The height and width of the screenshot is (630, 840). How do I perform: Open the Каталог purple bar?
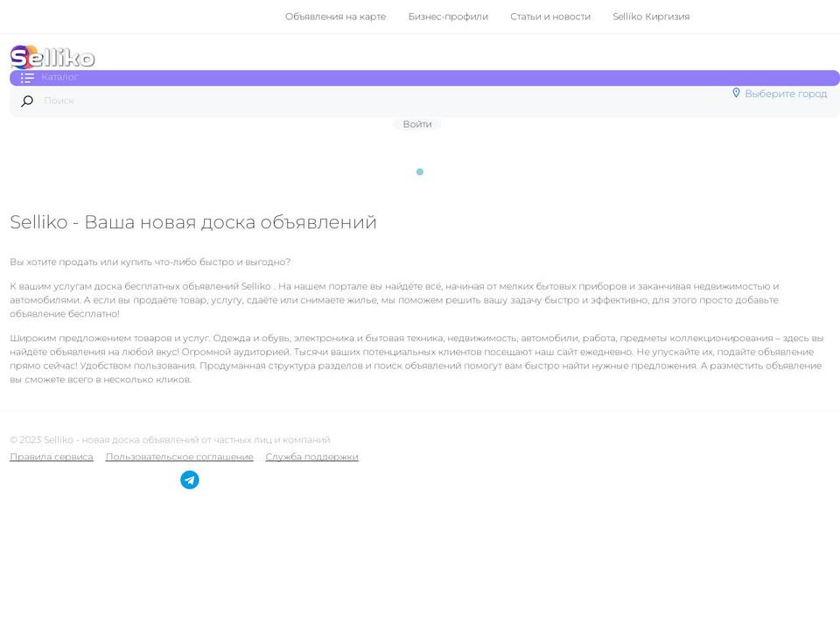point(424,78)
